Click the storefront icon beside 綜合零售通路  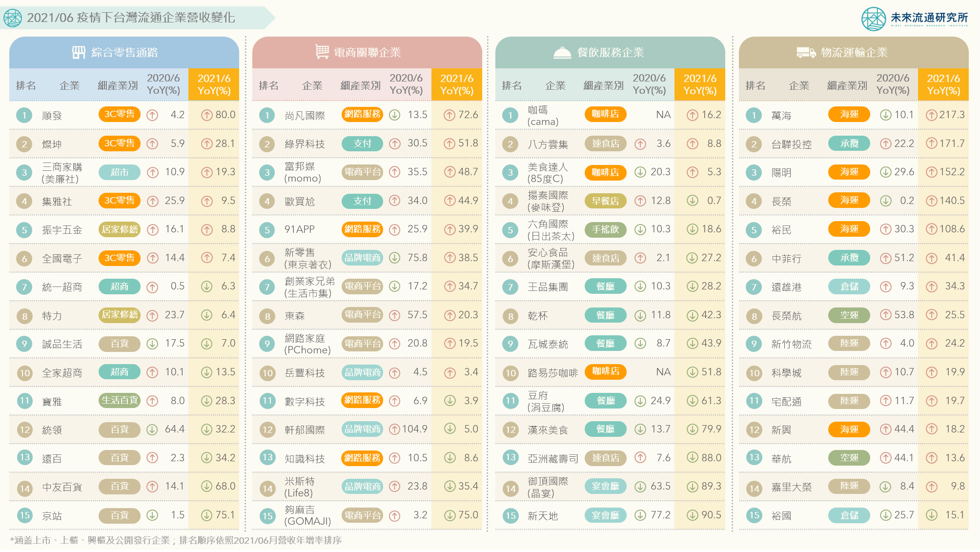tap(79, 52)
